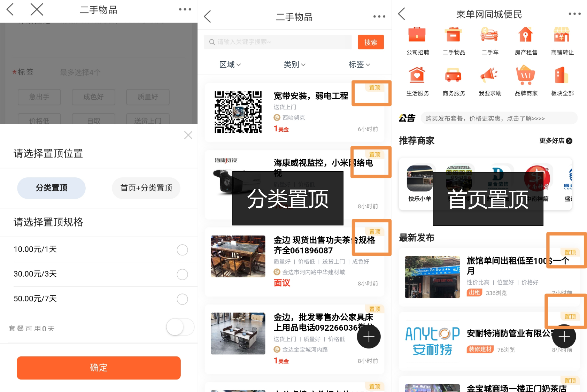
Task: Confirm with 确定 button
Action: coord(99,368)
